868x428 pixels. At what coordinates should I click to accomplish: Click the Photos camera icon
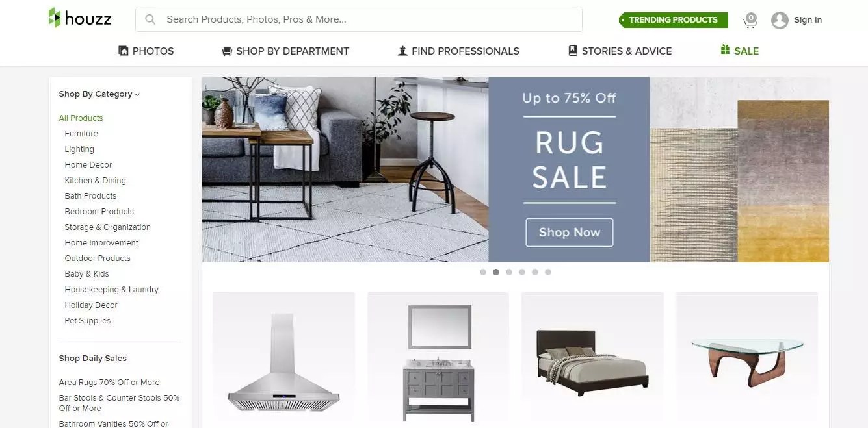[124, 51]
